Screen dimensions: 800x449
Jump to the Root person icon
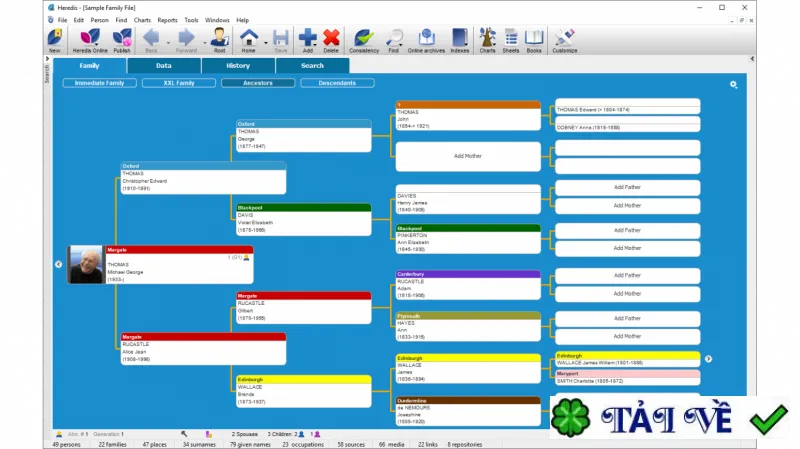pos(219,41)
